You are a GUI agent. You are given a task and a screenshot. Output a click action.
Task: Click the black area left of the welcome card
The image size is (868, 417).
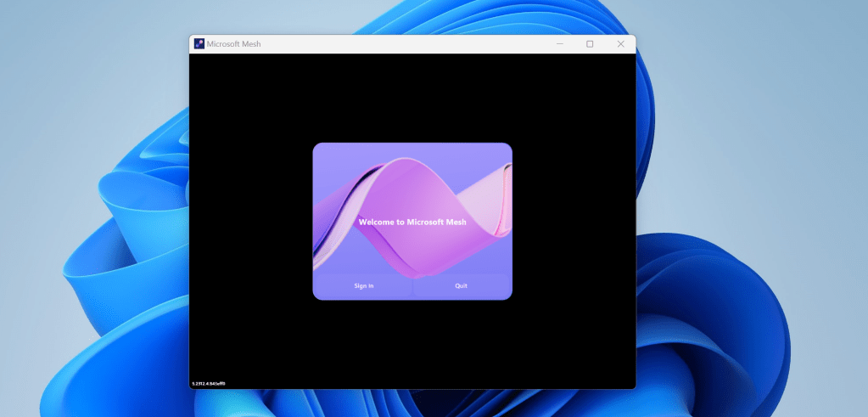[250, 221]
